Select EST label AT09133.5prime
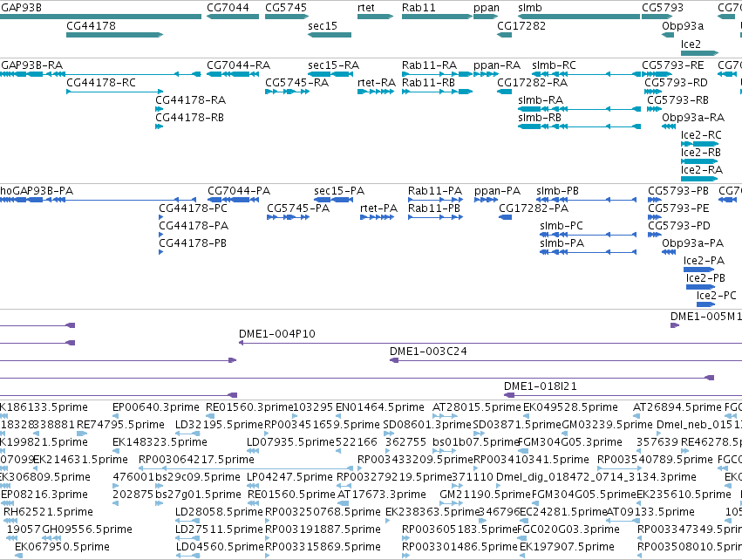Image resolution: width=742 pixels, height=560 pixels. point(650,512)
